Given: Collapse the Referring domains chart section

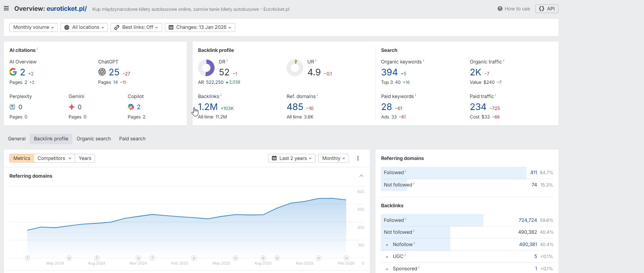Looking at the screenshot, I should (x=361, y=176).
